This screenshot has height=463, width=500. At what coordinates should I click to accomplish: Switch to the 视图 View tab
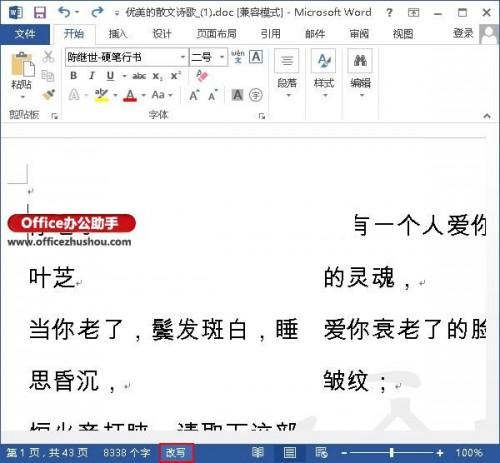point(403,34)
